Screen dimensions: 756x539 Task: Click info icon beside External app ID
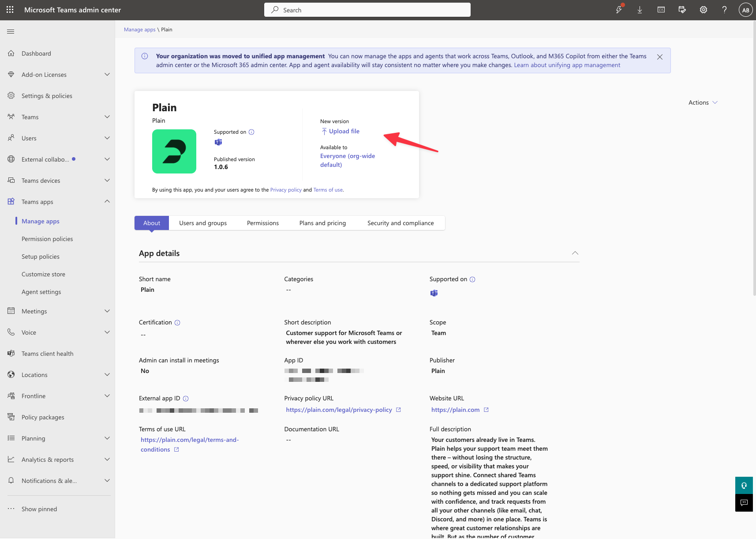tap(186, 399)
